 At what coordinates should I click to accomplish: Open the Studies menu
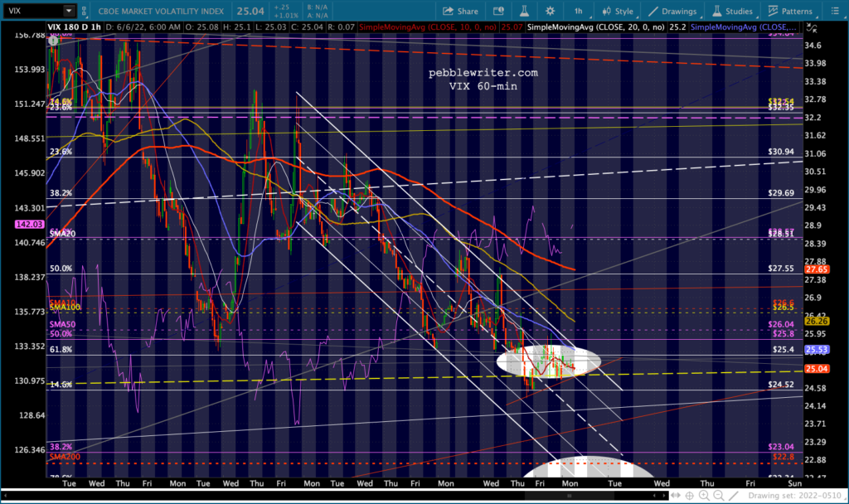[733, 11]
